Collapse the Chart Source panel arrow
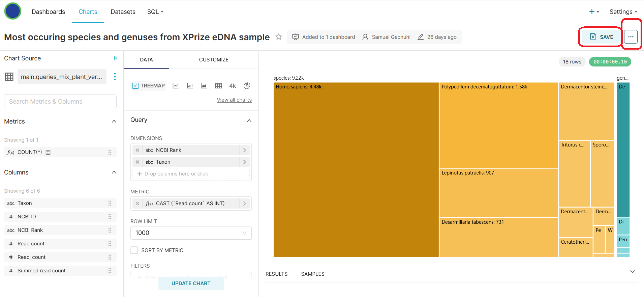This screenshot has width=644, height=297. click(x=116, y=58)
